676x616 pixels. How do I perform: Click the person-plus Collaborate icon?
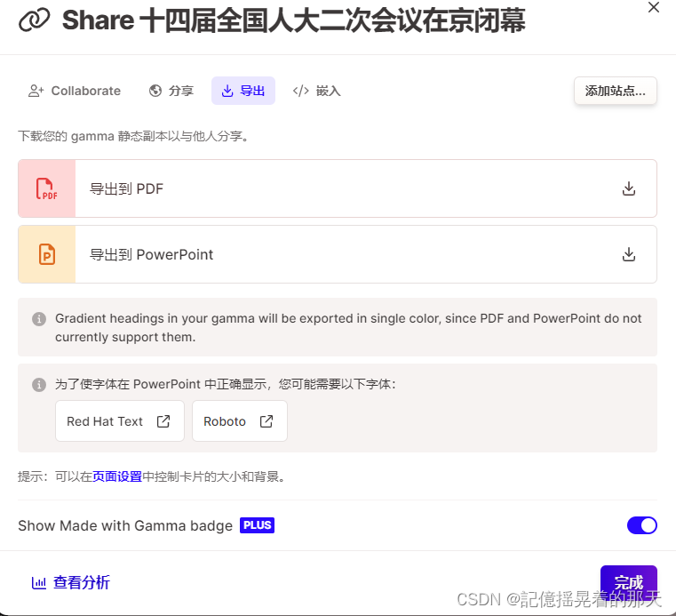click(36, 91)
